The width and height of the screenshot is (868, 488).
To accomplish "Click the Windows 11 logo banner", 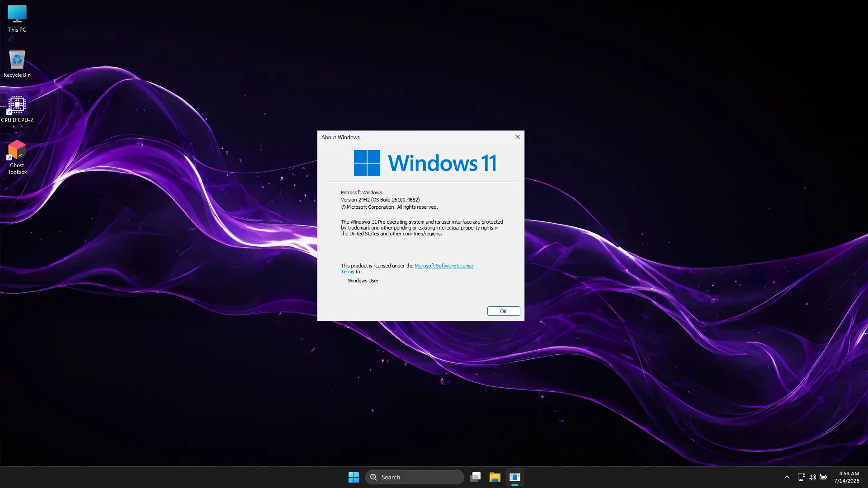I will pyautogui.click(x=425, y=163).
